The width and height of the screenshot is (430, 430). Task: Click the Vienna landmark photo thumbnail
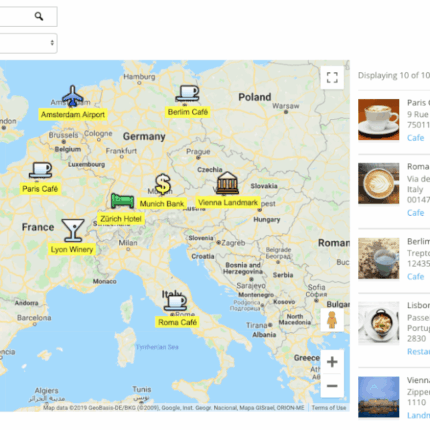point(379,397)
